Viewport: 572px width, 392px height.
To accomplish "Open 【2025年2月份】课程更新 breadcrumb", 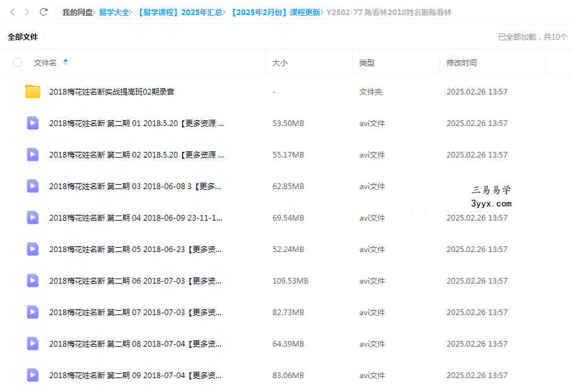I will [x=275, y=13].
